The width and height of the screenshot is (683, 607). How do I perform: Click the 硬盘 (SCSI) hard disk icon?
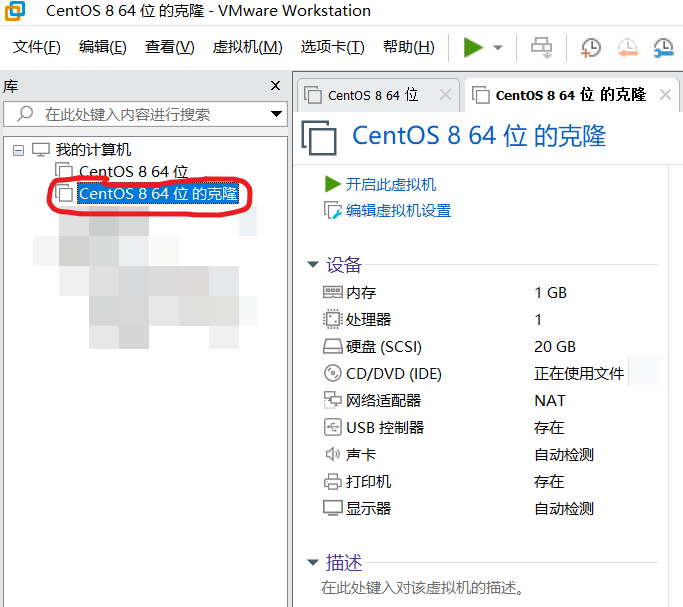tap(333, 347)
